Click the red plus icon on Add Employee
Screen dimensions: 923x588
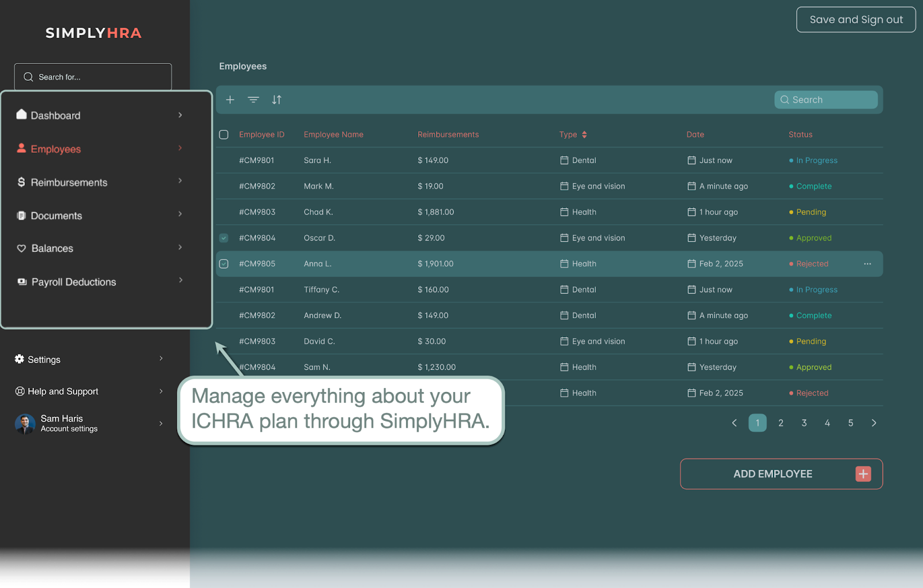click(x=863, y=474)
